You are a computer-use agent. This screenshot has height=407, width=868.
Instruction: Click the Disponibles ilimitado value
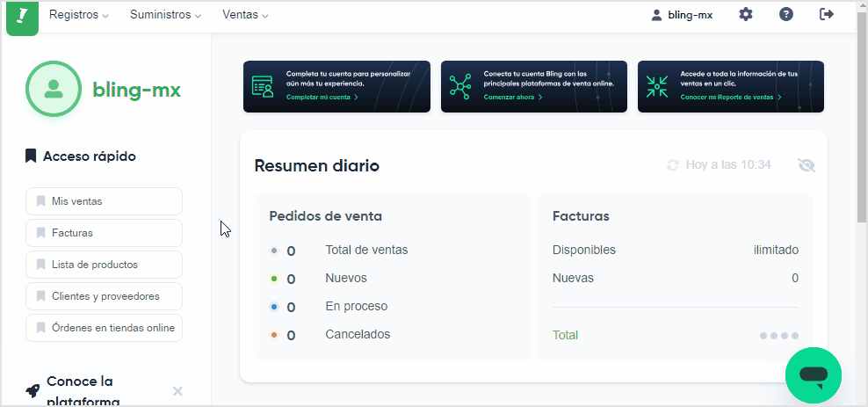pos(776,251)
